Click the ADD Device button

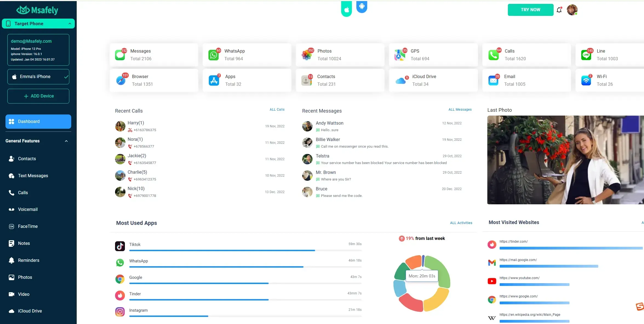(38, 96)
